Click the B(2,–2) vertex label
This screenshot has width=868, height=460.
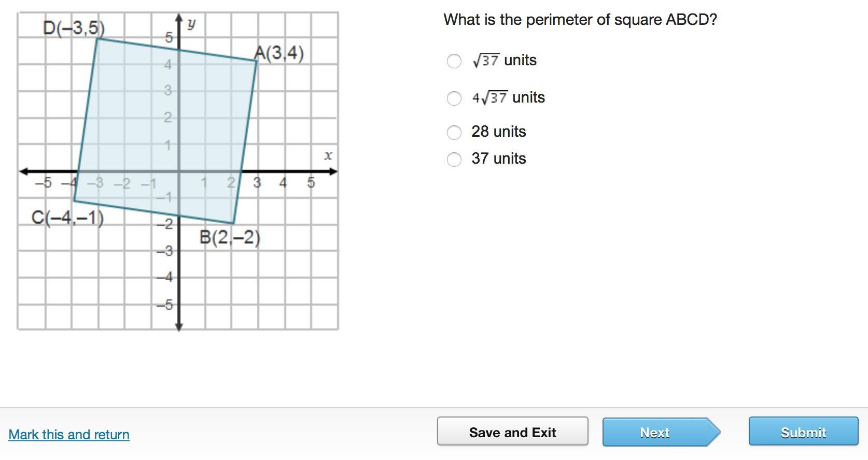tap(230, 238)
